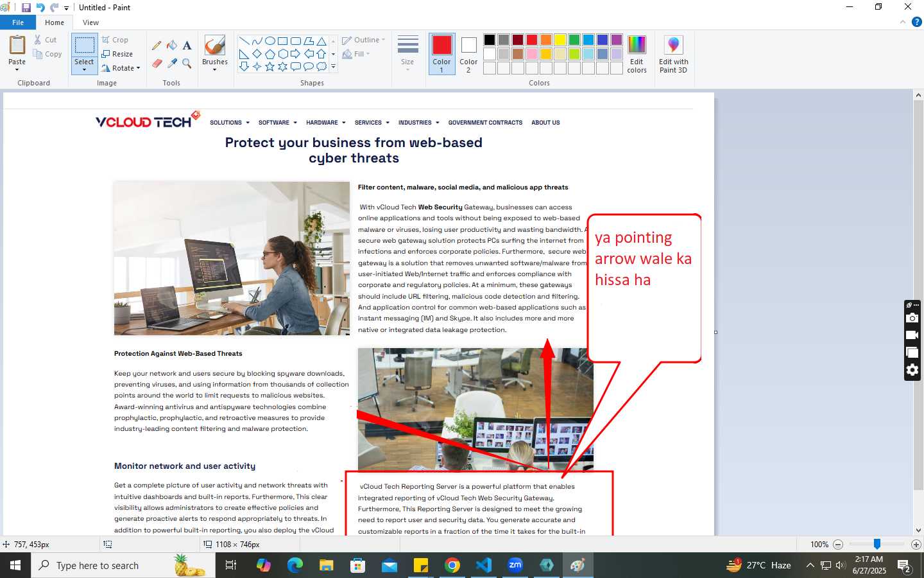This screenshot has height=578, width=924.
Task: Choose the Text tool
Action: pyautogui.click(x=187, y=46)
